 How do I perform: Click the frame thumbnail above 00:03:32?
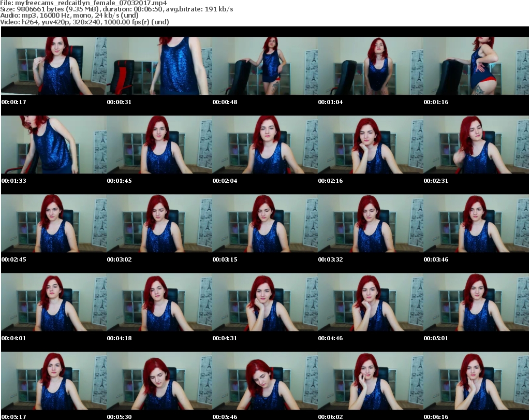click(371, 223)
